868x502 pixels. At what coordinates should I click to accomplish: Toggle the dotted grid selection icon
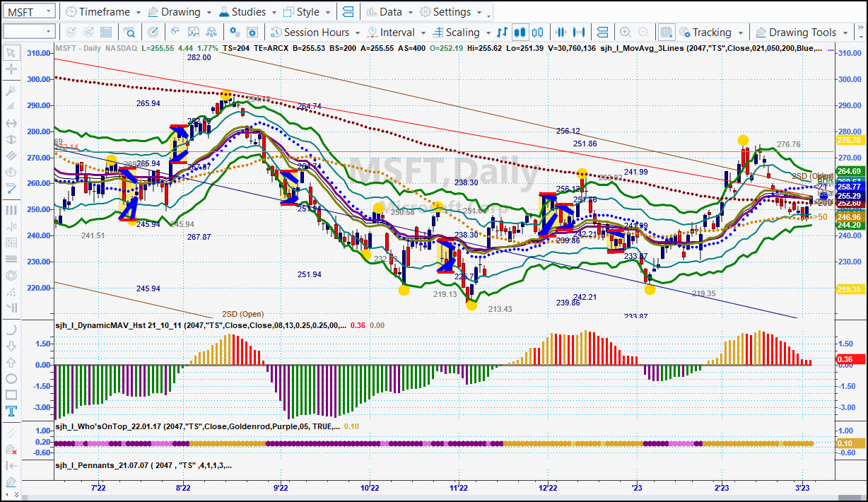point(667,32)
